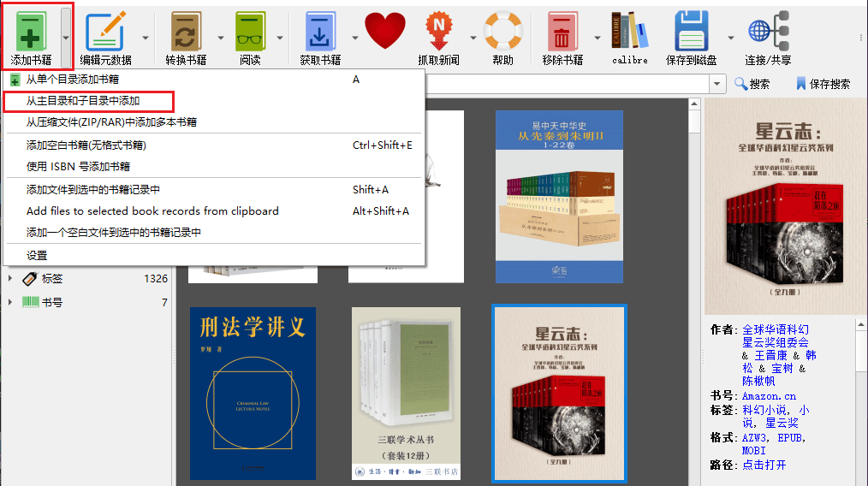Click author link 陈楸帆
The height and width of the screenshot is (486, 868).
[758, 381]
